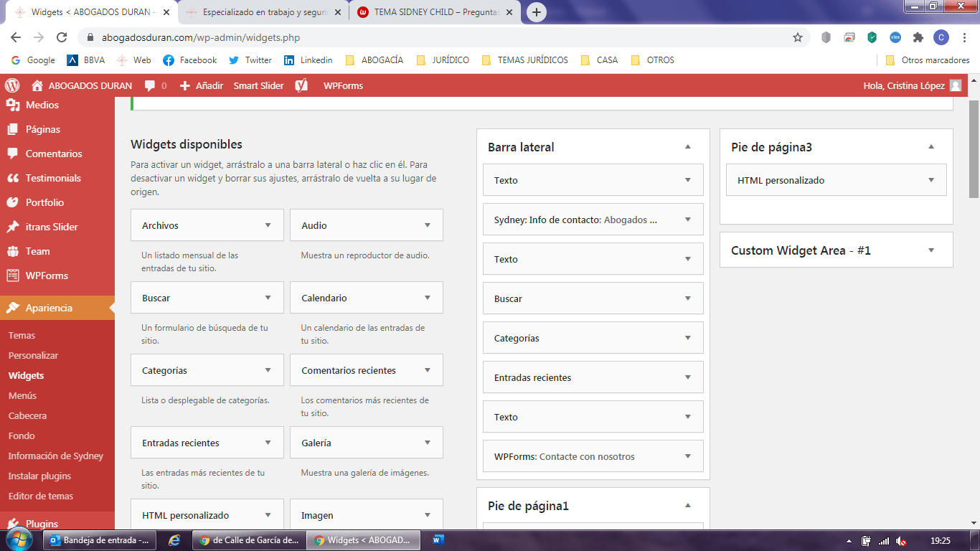Click the user avatar next to Cristina López
Viewport: 980px width, 551px height.
tap(955, 85)
